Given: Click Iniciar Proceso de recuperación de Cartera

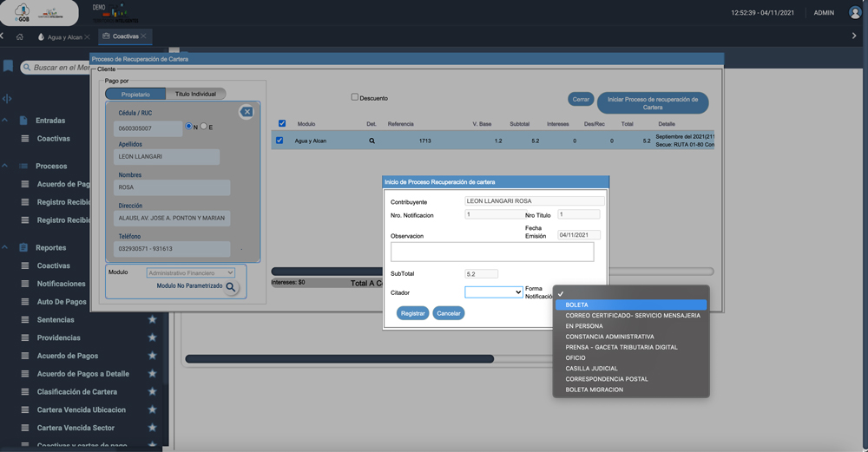Looking at the screenshot, I should [x=652, y=102].
